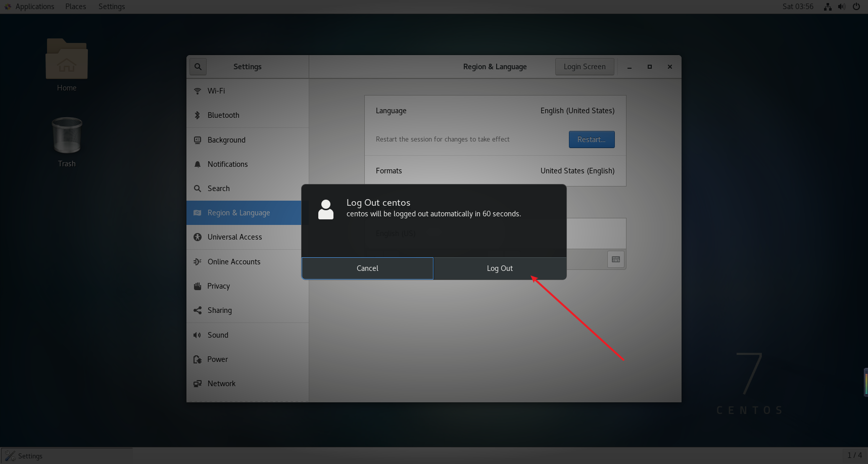Click the user avatar in logout dialog
The width and height of the screenshot is (868, 464).
coord(326,209)
